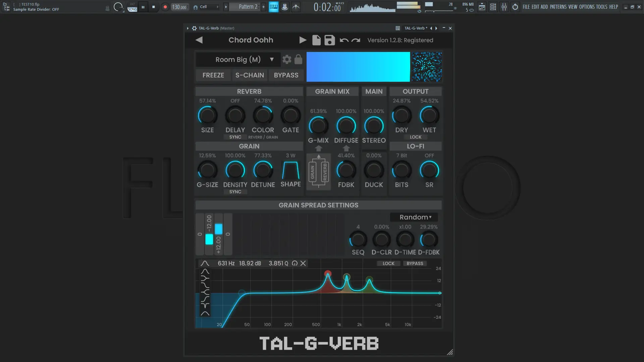Toggle reverb BYPASS button
The height and width of the screenshot is (362, 644).
[x=286, y=75]
